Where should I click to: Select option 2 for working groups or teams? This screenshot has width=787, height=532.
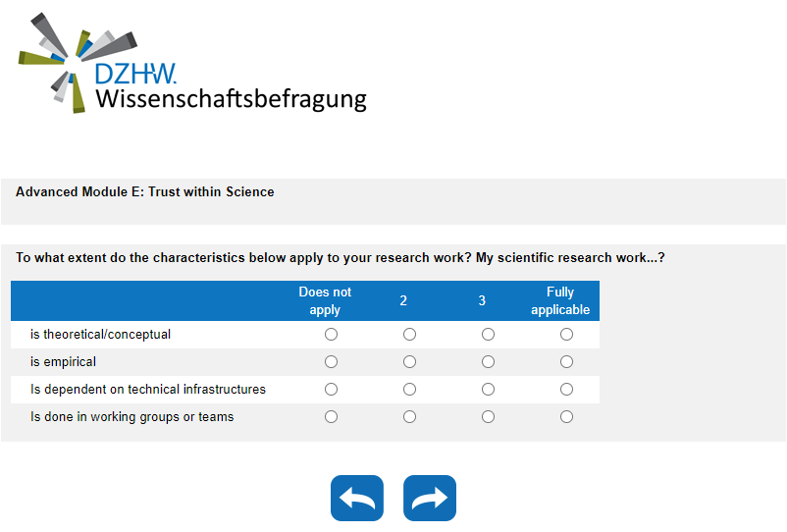point(409,417)
